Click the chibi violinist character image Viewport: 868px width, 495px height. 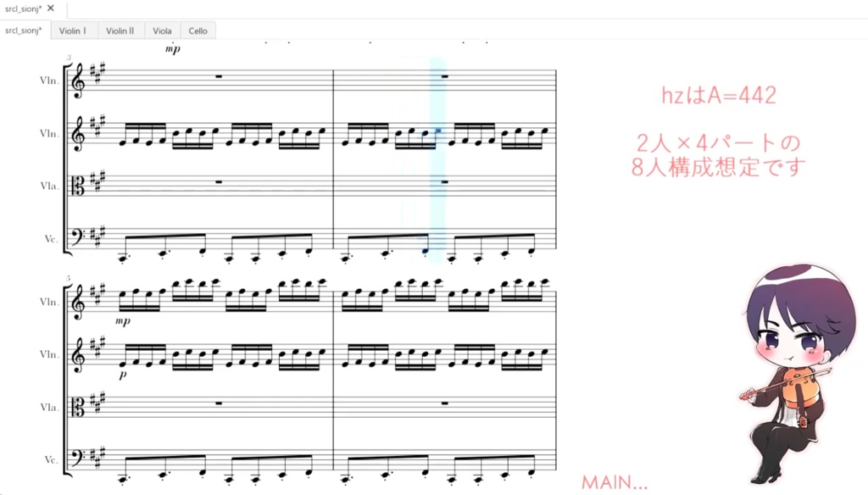point(795,374)
